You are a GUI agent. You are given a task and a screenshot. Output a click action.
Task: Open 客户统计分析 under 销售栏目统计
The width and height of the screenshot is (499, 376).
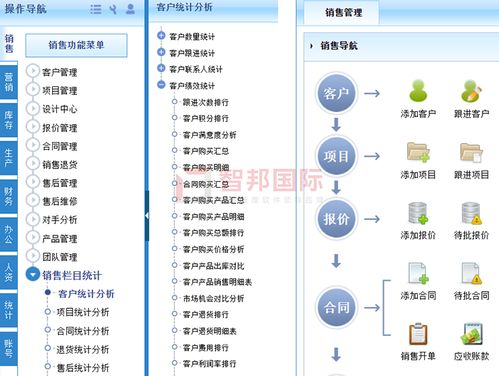click(x=86, y=294)
